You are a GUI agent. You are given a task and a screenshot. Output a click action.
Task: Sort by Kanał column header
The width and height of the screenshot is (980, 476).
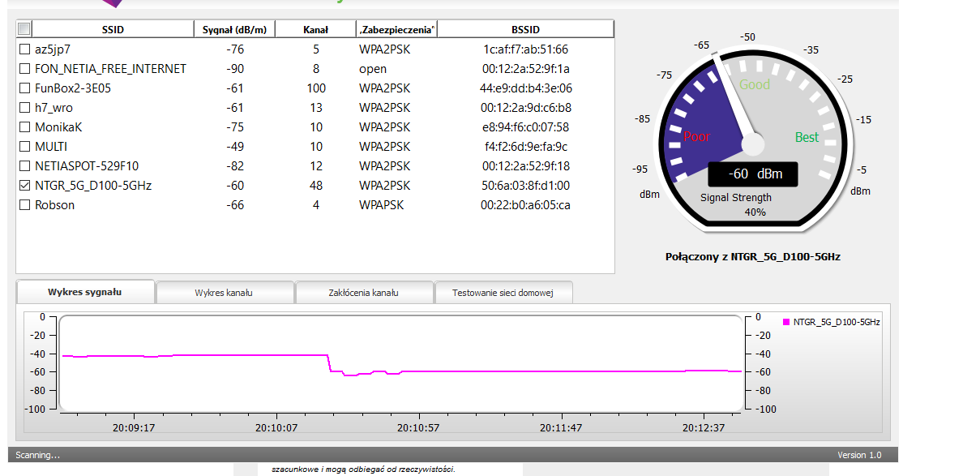coord(315,30)
